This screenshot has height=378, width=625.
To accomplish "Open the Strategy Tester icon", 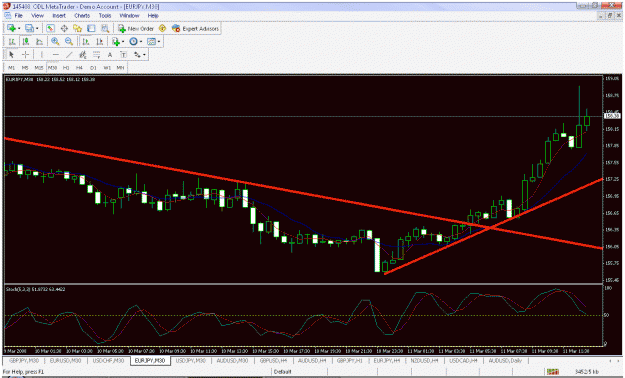I will click(x=105, y=28).
